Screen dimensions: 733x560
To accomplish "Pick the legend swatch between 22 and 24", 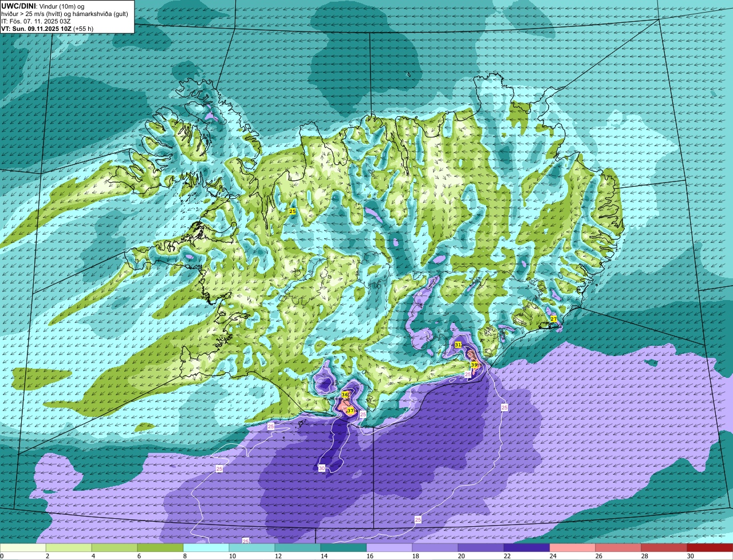I will coord(527,548).
